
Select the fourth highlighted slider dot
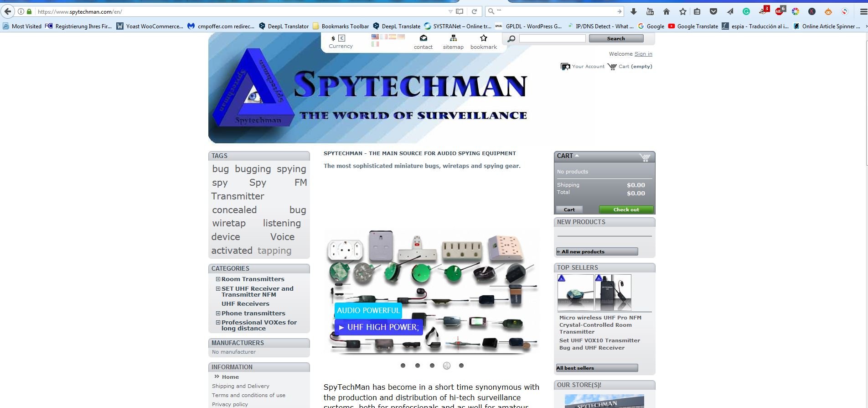pos(447,366)
